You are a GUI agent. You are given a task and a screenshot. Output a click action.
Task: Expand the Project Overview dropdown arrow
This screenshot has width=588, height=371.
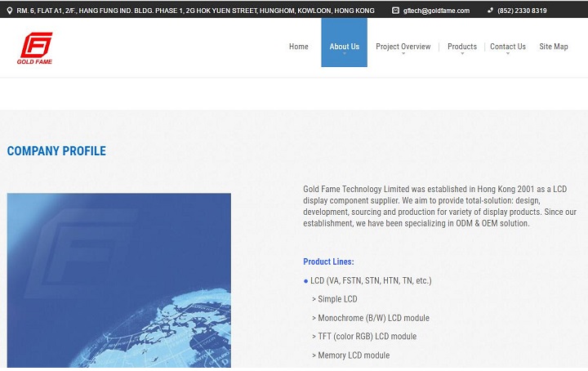[x=403, y=54]
